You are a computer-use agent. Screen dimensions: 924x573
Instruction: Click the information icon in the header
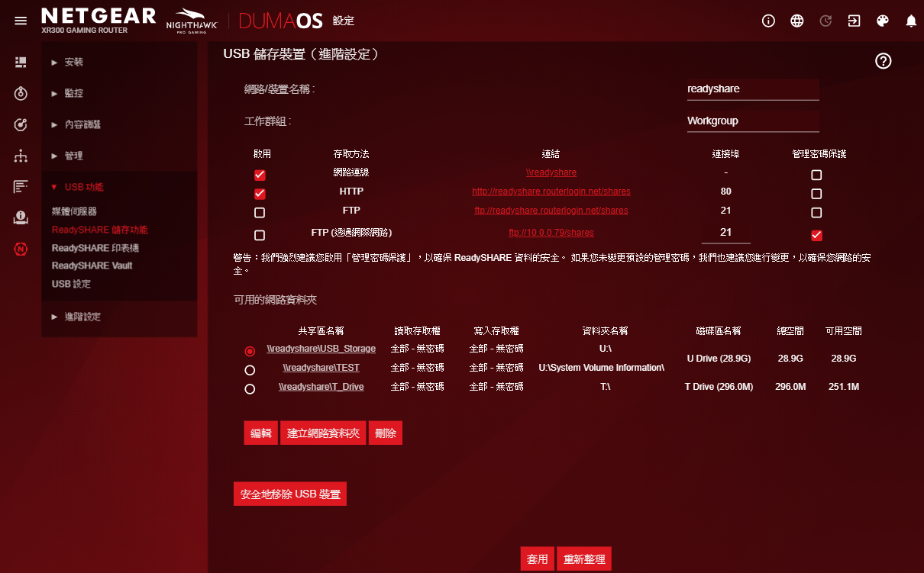(769, 21)
